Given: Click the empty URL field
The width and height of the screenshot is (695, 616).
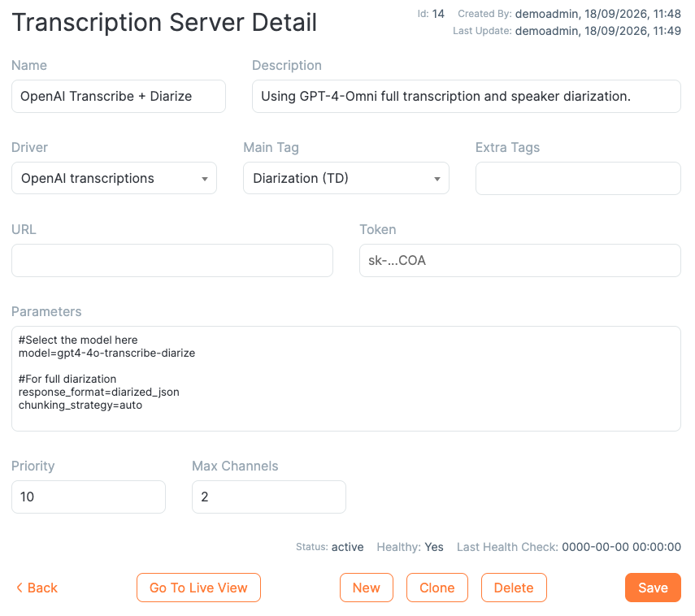Looking at the screenshot, I should click(172, 261).
